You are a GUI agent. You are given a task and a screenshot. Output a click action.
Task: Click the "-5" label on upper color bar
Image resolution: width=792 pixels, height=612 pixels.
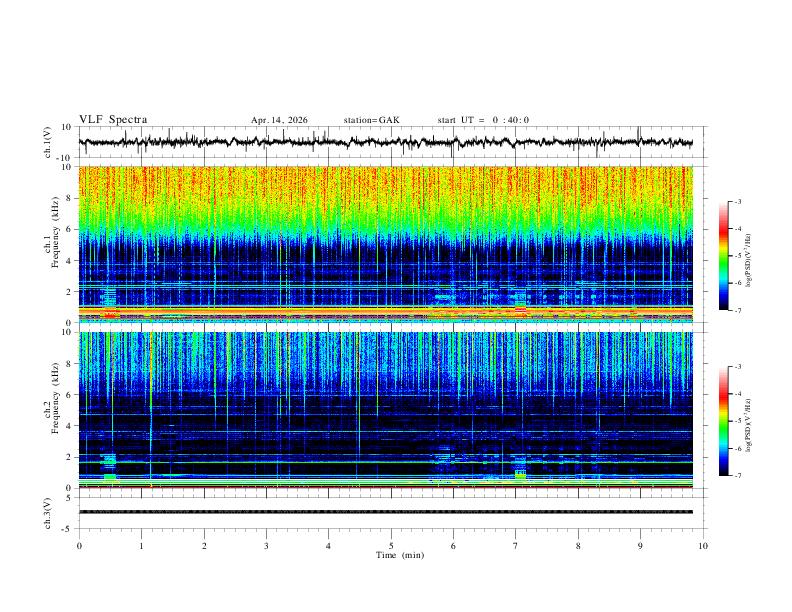point(737,256)
